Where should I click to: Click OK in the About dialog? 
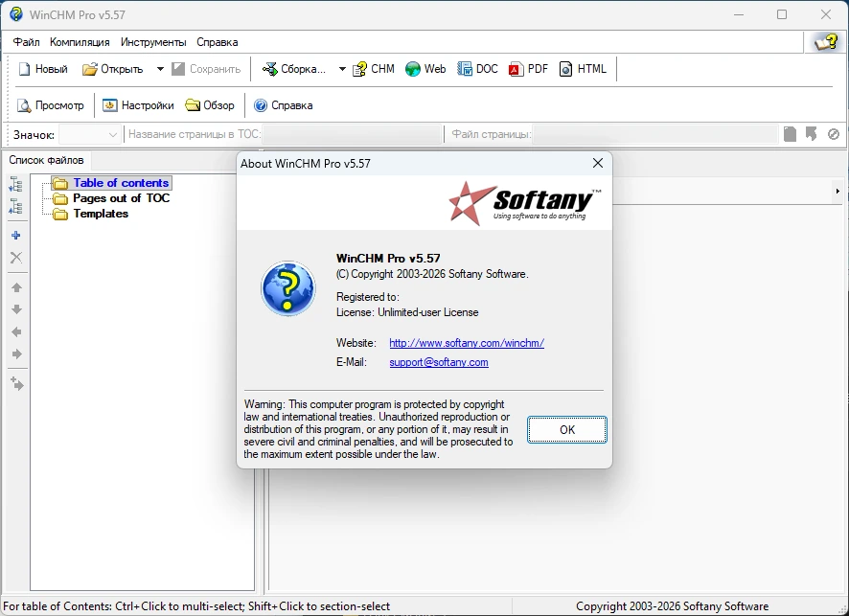(x=567, y=430)
